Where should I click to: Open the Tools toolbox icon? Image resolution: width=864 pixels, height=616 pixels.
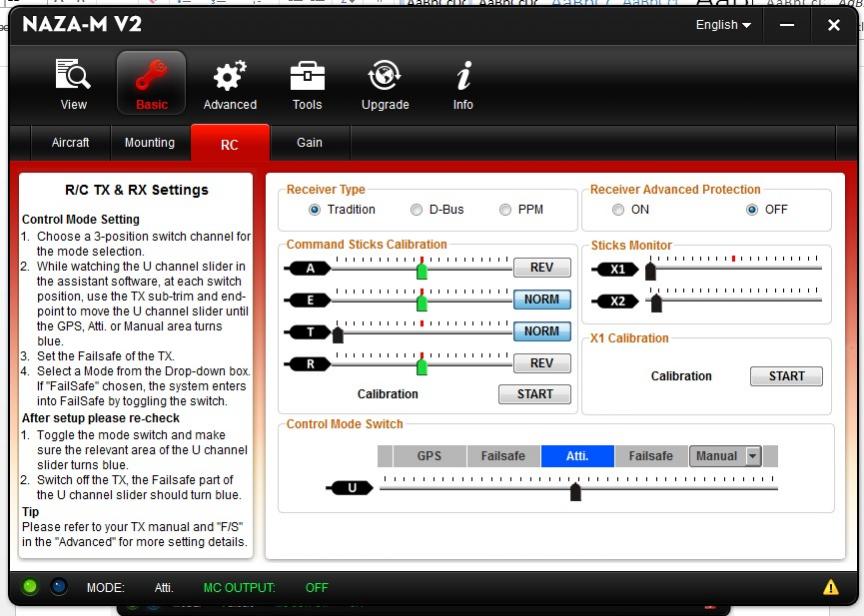click(x=307, y=77)
